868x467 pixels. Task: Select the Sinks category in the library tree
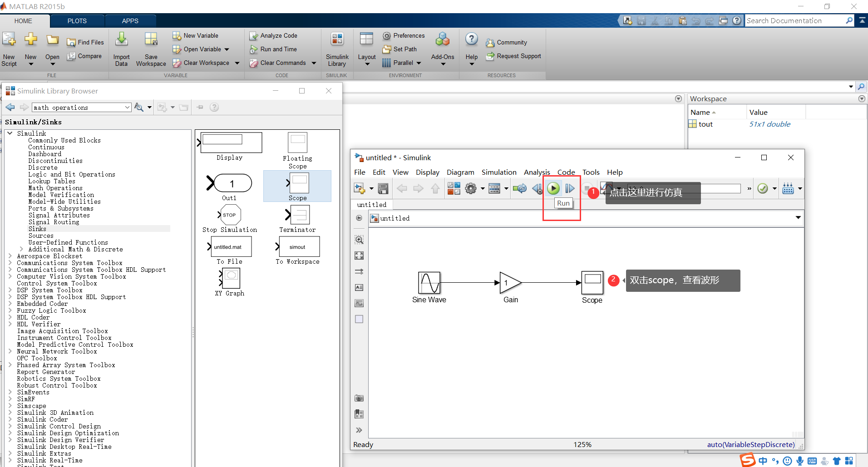37,228
